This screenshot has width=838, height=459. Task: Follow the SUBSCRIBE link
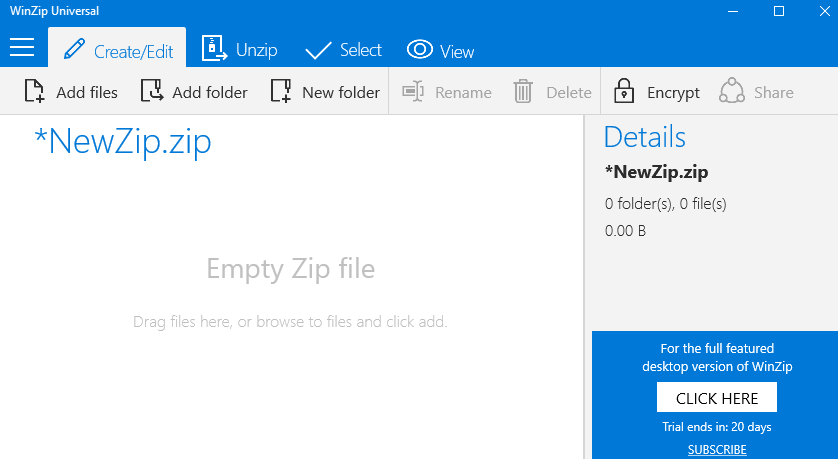click(717, 449)
